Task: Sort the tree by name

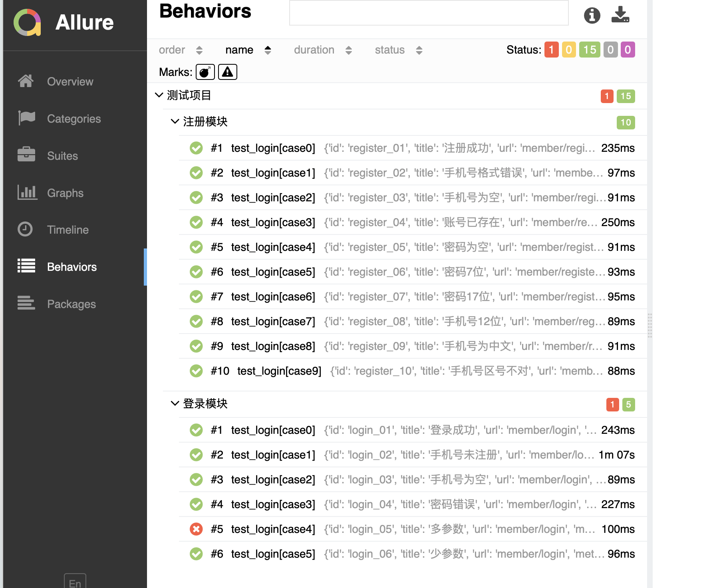Action: (248, 50)
